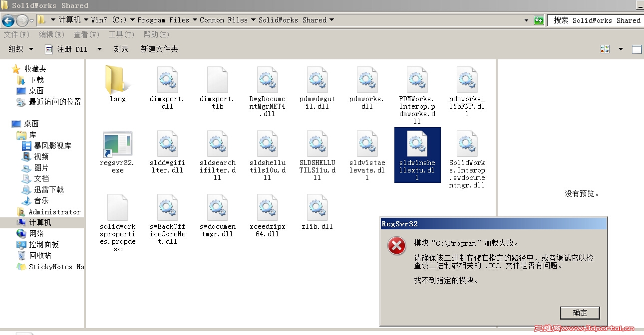Open recent pages dropdown near back button

tap(31, 20)
